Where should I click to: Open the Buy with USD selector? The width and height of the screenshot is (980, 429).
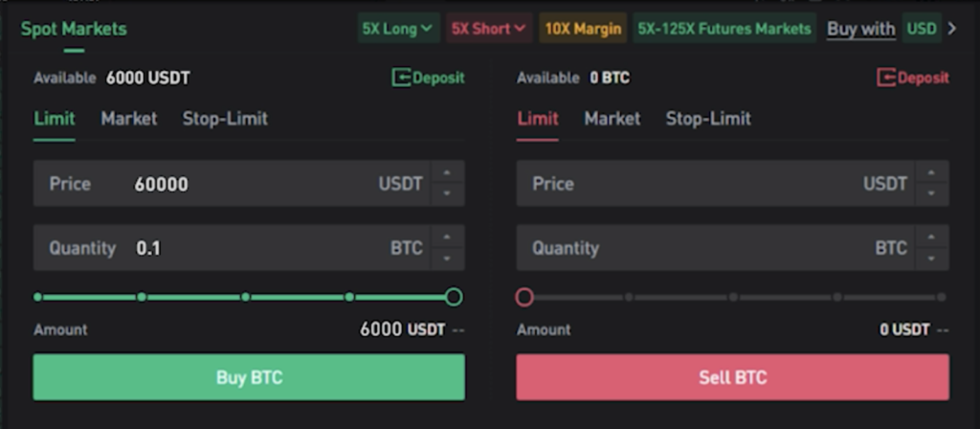coord(921,29)
